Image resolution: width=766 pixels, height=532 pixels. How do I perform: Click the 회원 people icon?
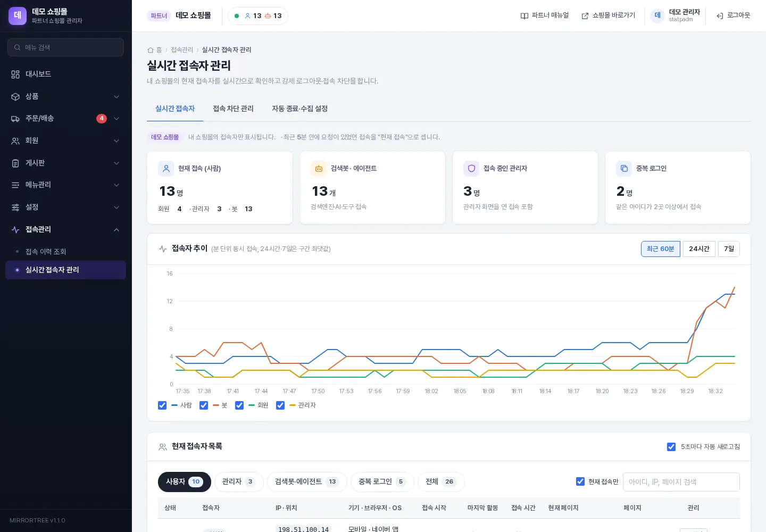pyautogui.click(x=15, y=141)
